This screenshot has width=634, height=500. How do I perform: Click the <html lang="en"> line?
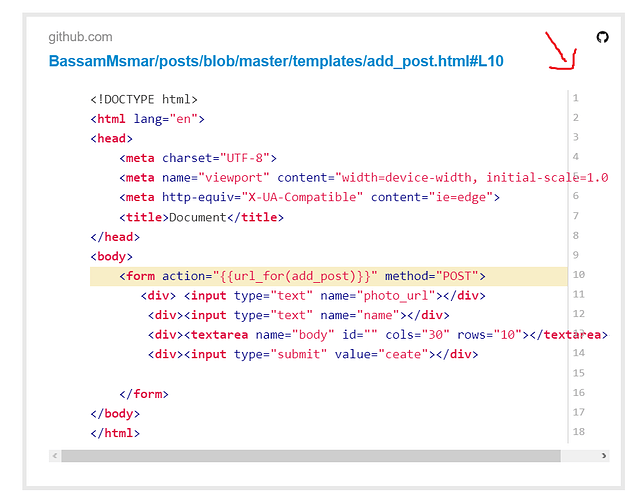[148, 119]
